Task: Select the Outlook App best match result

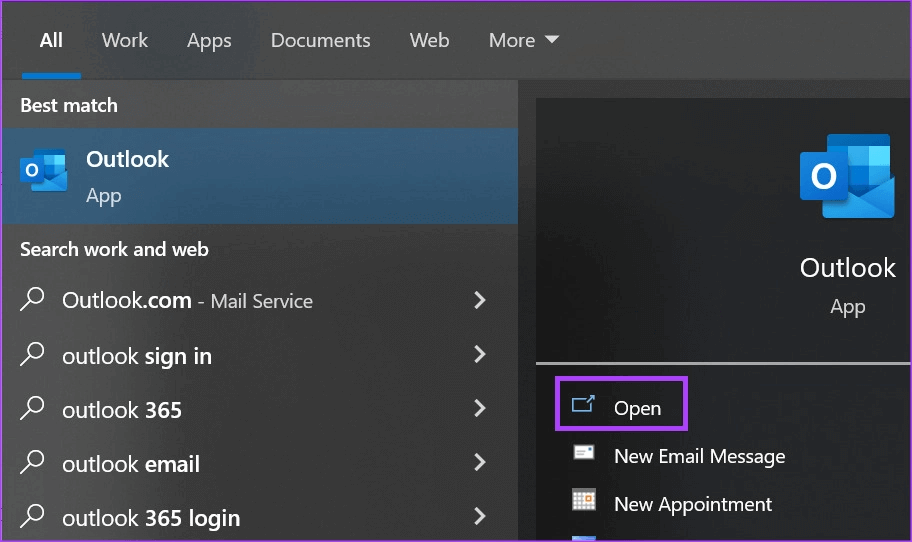Action: [260, 176]
